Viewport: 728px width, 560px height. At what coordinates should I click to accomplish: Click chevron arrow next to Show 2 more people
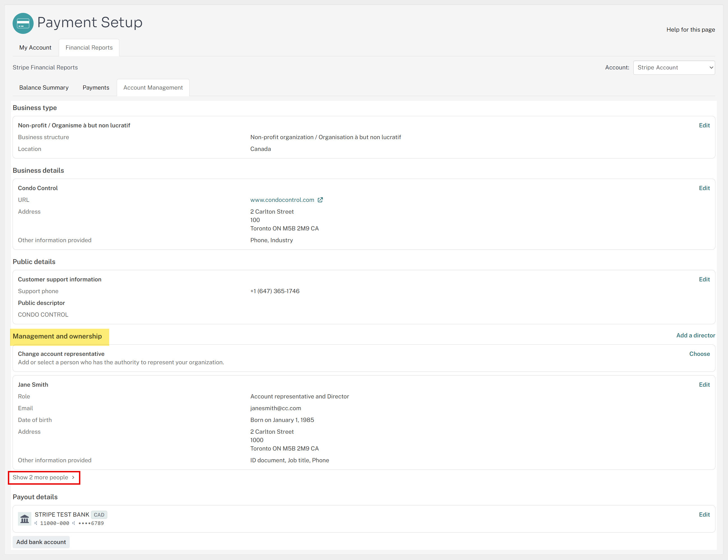[73, 477]
